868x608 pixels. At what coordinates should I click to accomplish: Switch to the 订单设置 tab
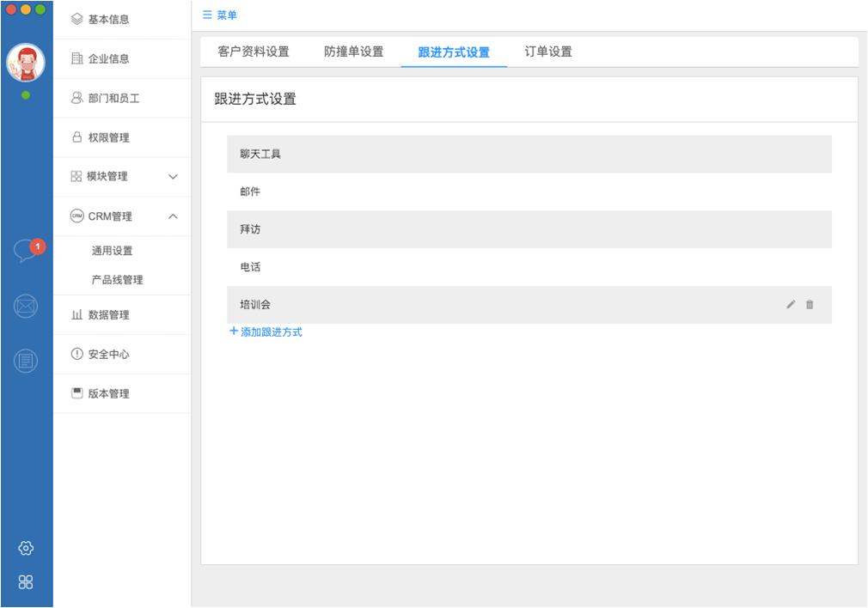point(548,52)
